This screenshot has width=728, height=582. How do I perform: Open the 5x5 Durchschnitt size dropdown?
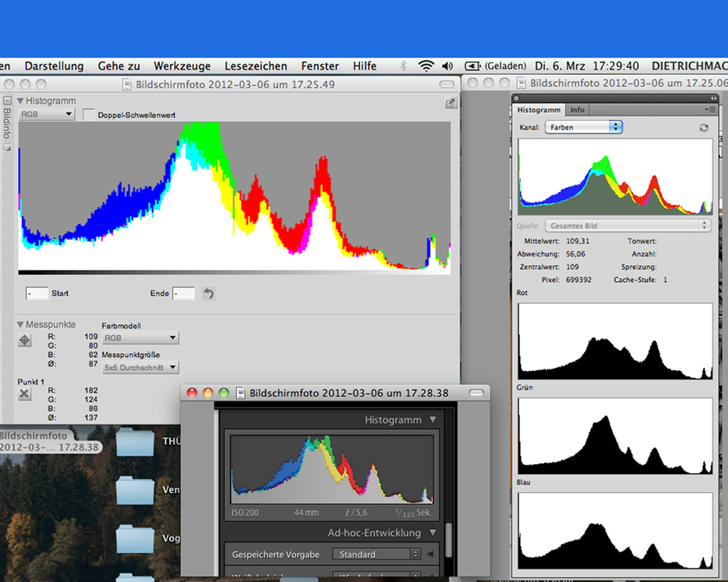click(140, 367)
